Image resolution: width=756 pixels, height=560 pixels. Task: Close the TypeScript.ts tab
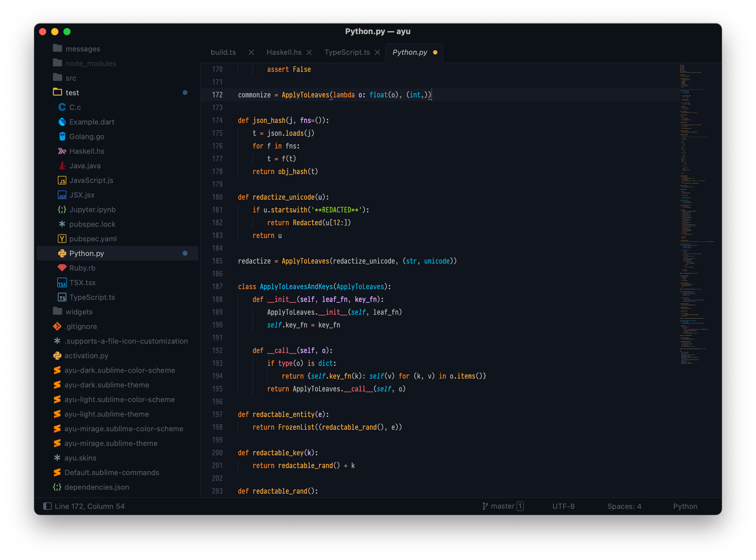[377, 52]
